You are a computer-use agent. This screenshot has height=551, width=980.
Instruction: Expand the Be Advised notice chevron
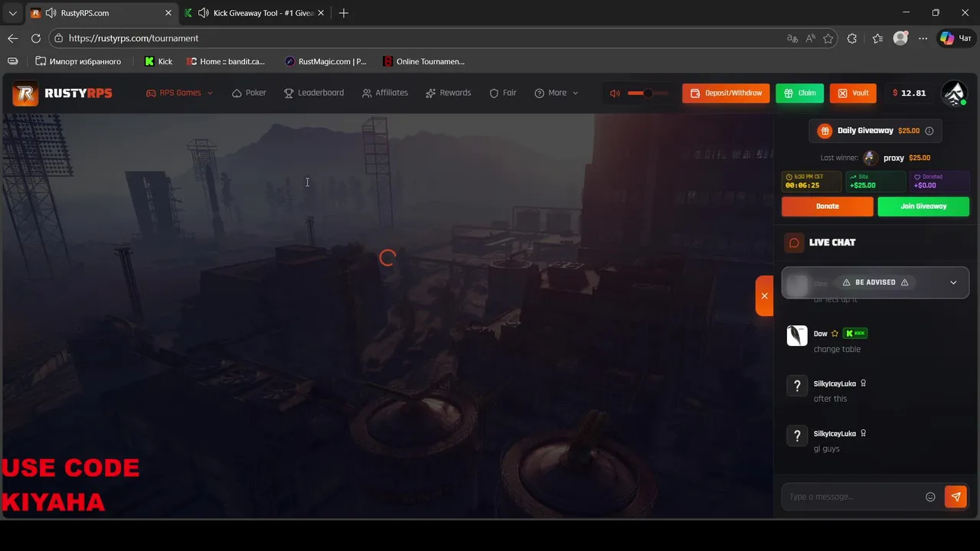click(x=953, y=282)
